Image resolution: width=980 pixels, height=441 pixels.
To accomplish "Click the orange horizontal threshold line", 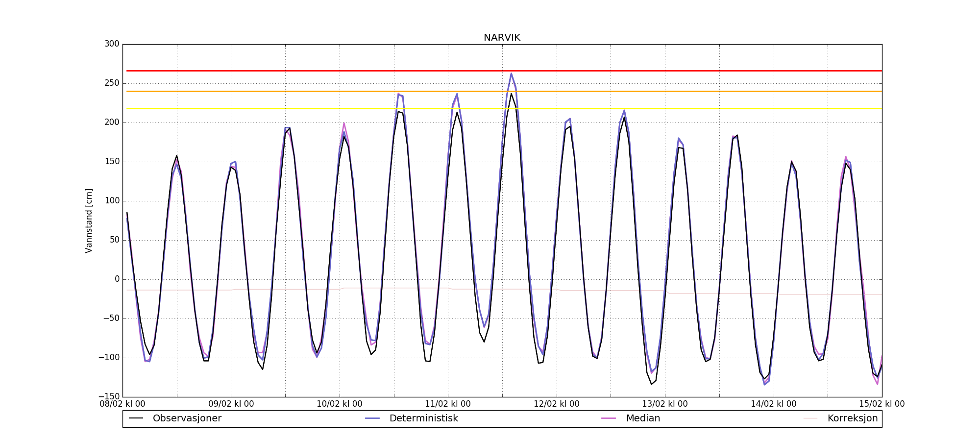I will (x=504, y=92).
